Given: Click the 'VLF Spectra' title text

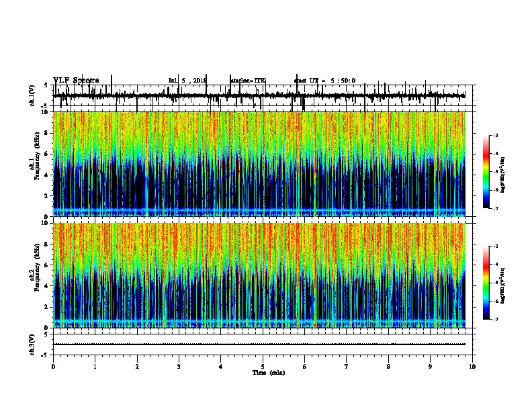Looking at the screenshot, I should 77,81.
